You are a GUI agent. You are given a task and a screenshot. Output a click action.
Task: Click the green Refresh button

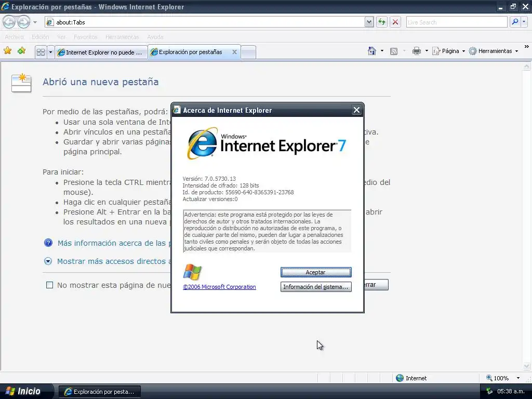(382, 22)
